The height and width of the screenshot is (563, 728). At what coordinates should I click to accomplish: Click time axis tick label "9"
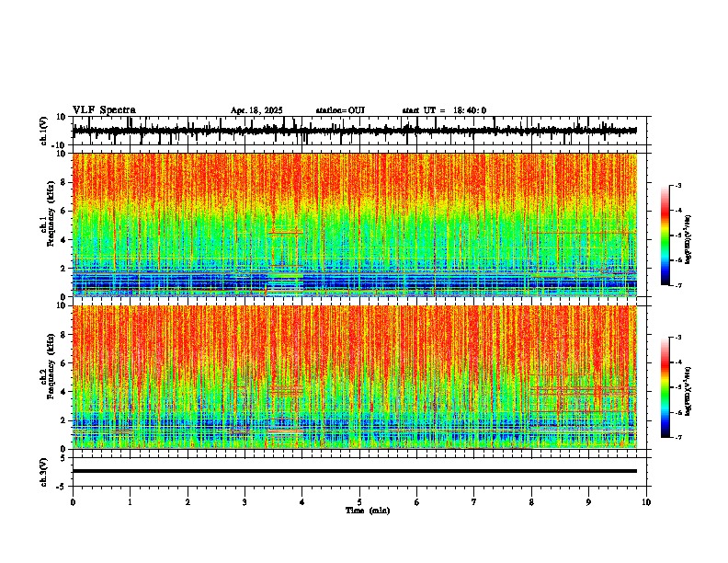pyautogui.click(x=588, y=502)
